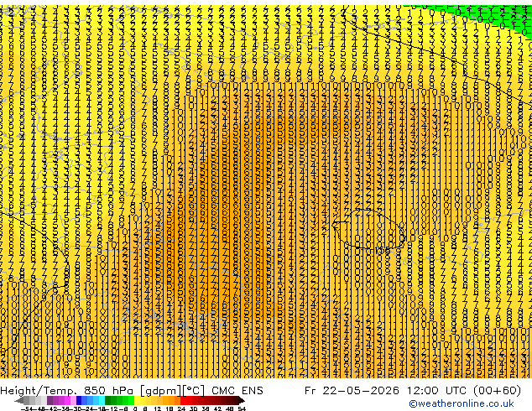Click the 54 value under the color scale

pyautogui.click(x=242, y=408)
